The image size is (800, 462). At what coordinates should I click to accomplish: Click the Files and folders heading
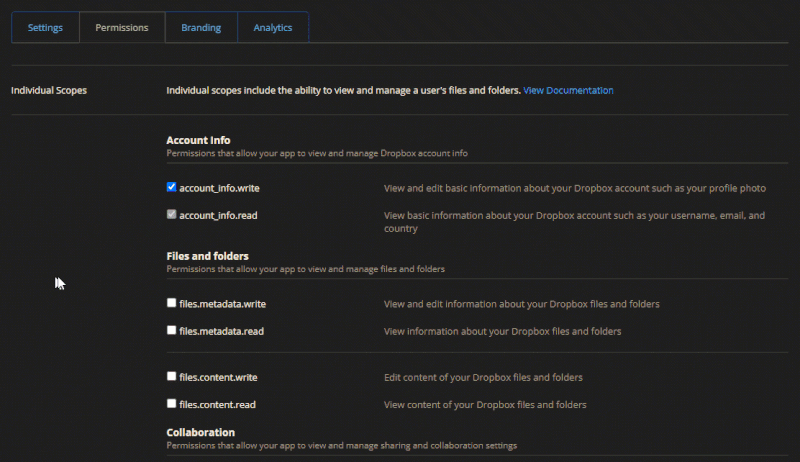207,256
